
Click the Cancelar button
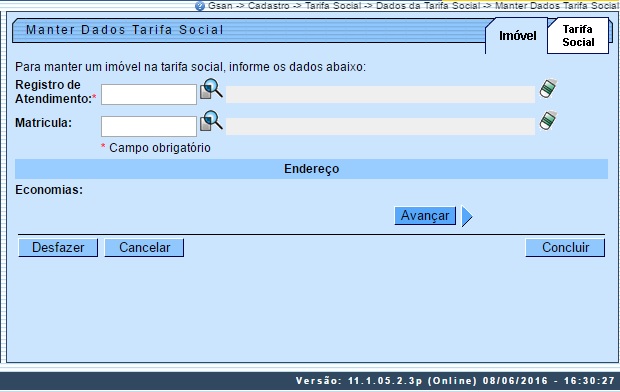coord(144,248)
